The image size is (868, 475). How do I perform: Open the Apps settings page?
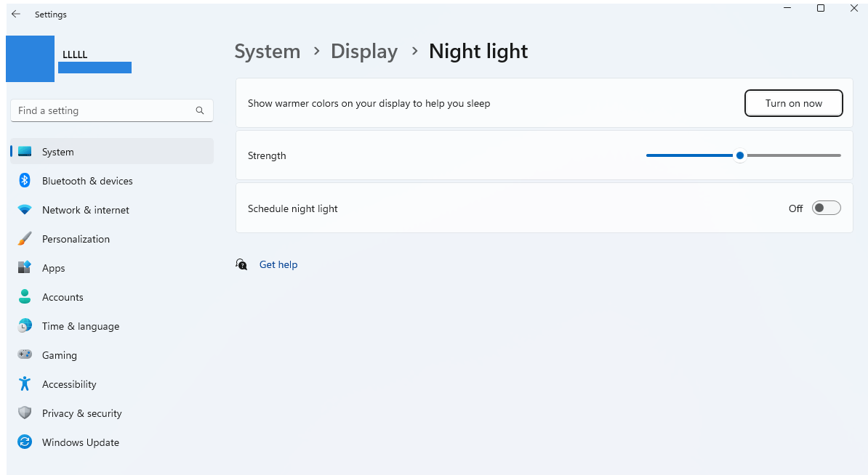point(112,268)
